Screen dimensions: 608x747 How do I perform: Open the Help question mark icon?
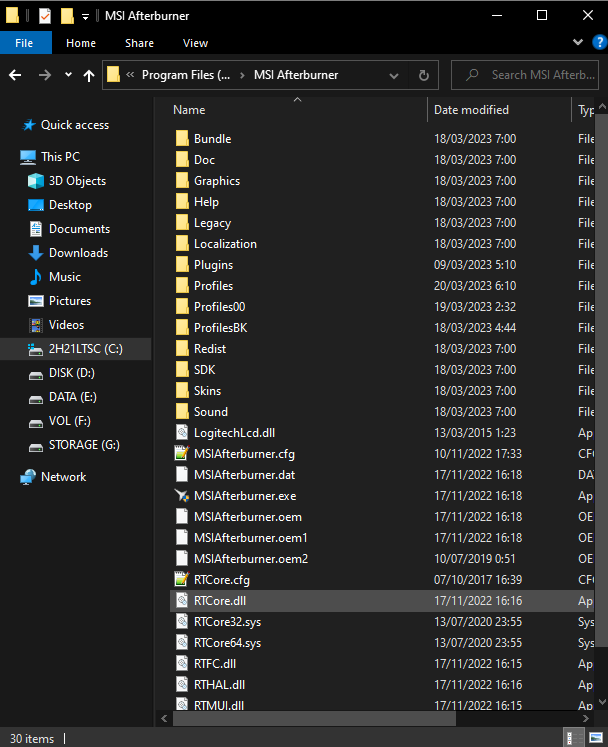[599, 42]
